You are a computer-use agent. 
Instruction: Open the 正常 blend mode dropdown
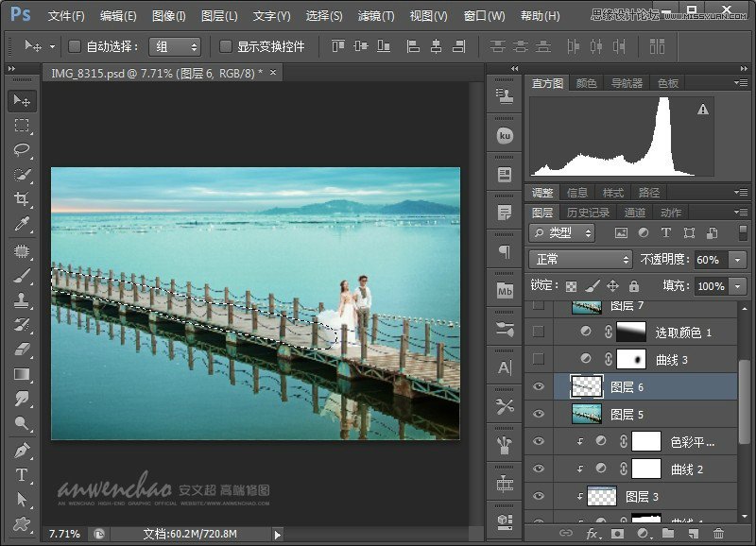click(580, 259)
